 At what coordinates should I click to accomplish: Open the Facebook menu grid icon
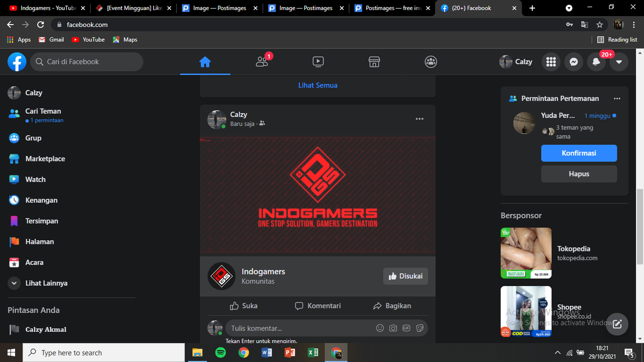pyautogui.click(x=551, y=62)
